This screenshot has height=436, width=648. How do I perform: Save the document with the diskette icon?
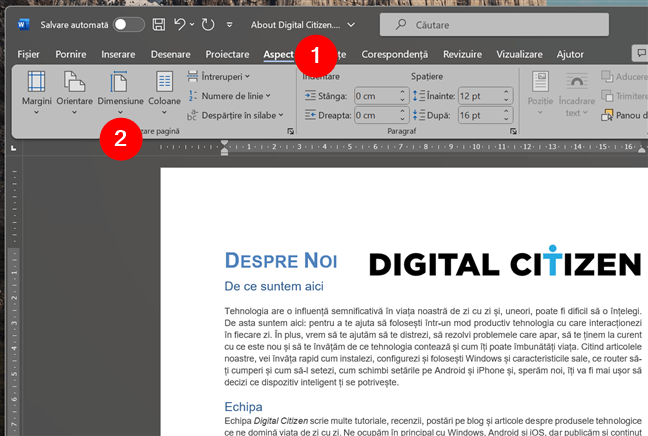[x=159, y=25]
